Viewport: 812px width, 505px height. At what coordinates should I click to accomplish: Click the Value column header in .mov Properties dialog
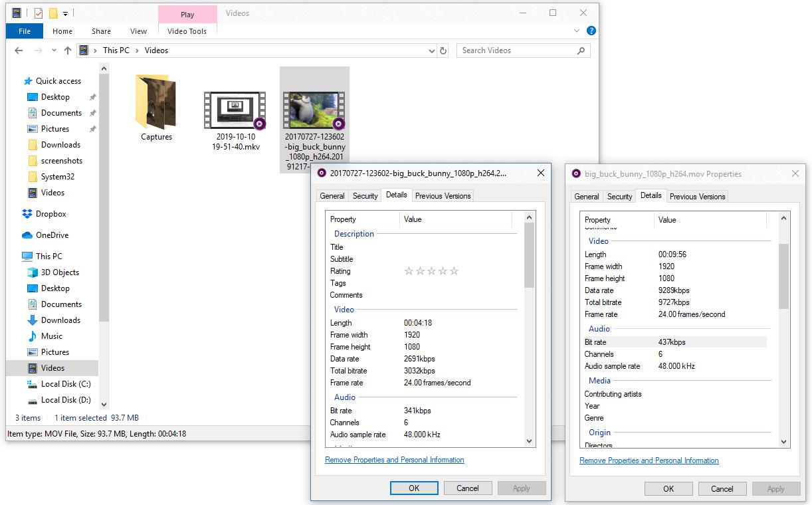(710, 220)
